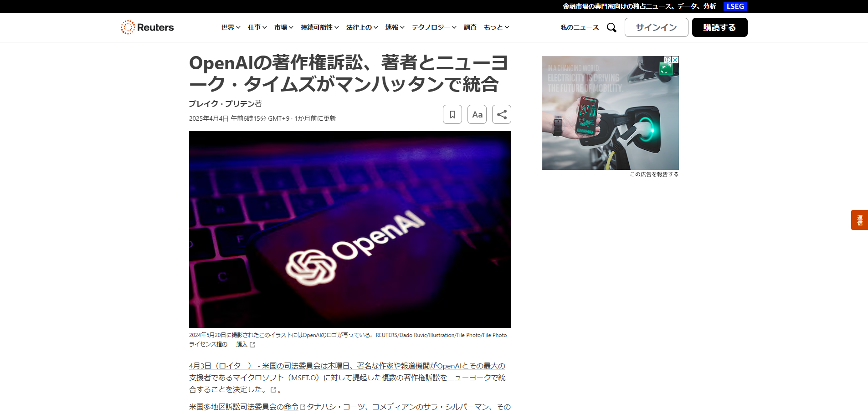Open the マイクロソフト（MSFT.O） link
The image size is (868, 414).
278,378
